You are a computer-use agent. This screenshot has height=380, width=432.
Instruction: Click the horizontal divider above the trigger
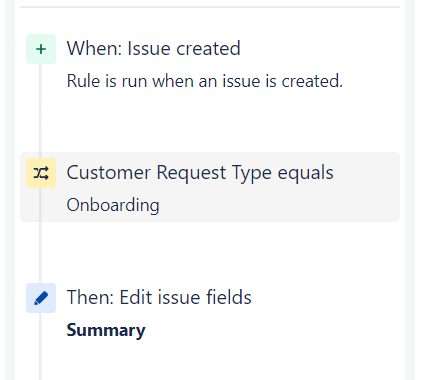(x=210, y=7)
